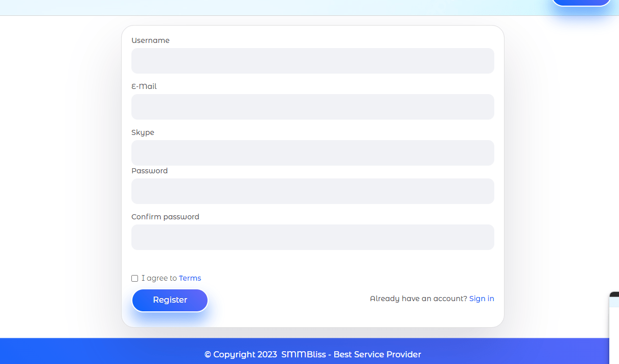Click the partially visible blue button at top right

point(581,2)
